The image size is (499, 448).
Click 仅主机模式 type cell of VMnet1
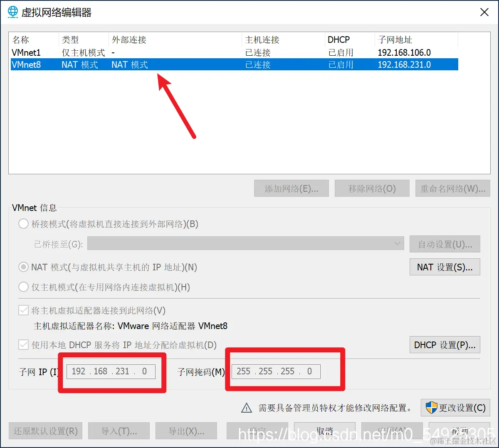(83, 52)
